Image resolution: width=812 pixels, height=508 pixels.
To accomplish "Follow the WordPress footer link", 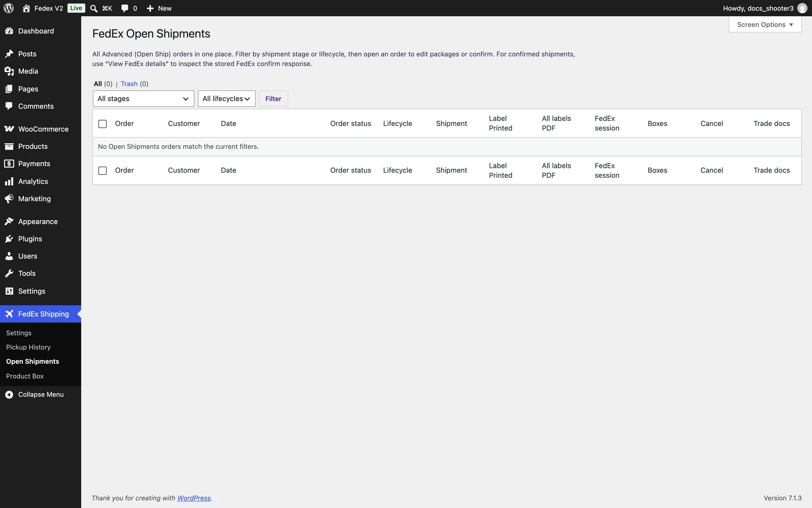I will [194, 498].
